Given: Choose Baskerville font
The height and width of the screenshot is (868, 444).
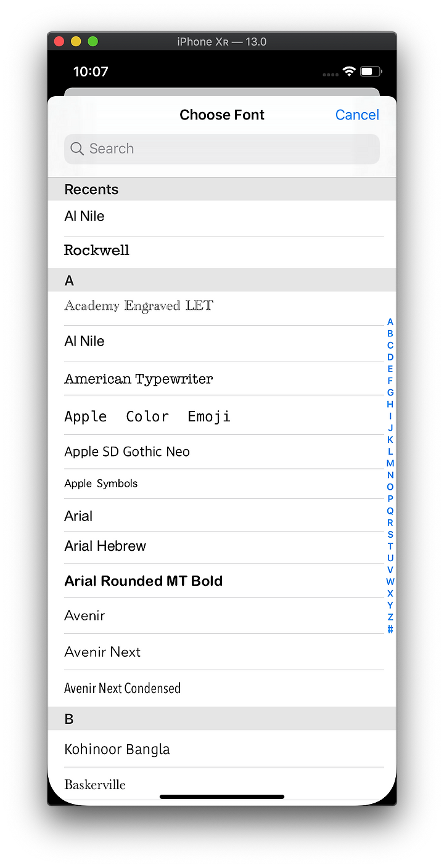Looking at the screenshot, I should tap(222, 784).
